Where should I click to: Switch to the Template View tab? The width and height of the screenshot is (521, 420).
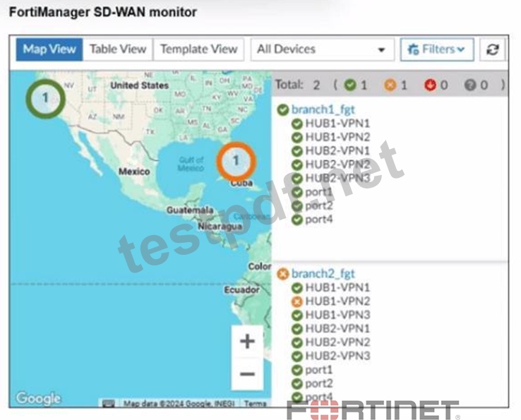pos(198,49)
